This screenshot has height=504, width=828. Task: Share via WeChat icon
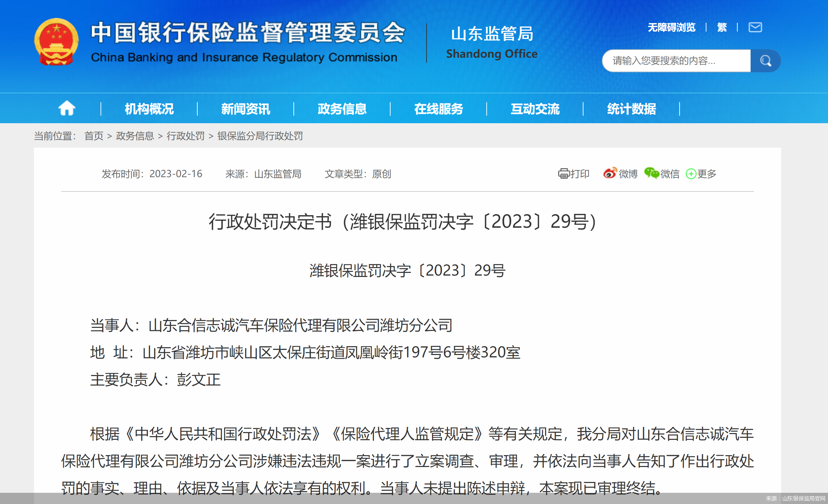(651, 173)
